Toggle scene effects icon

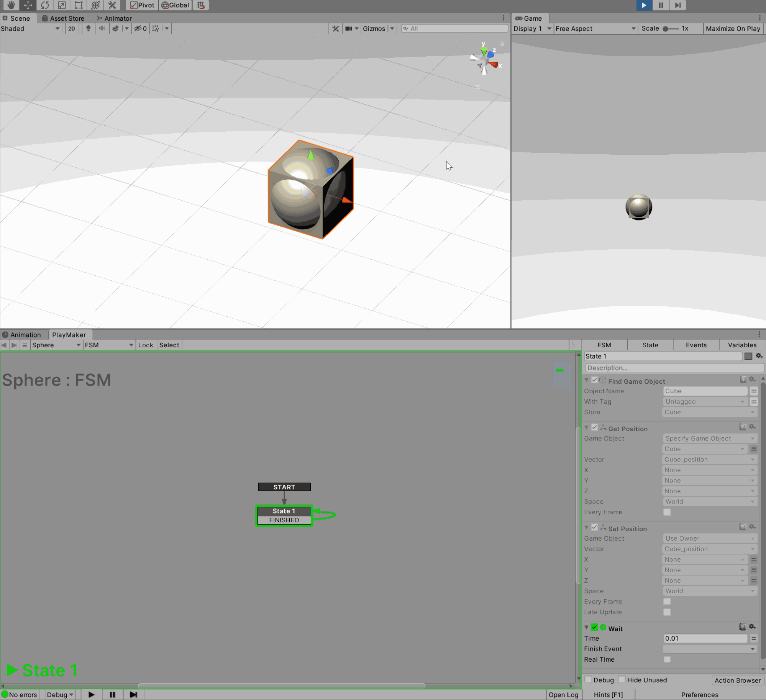(115, 28)
